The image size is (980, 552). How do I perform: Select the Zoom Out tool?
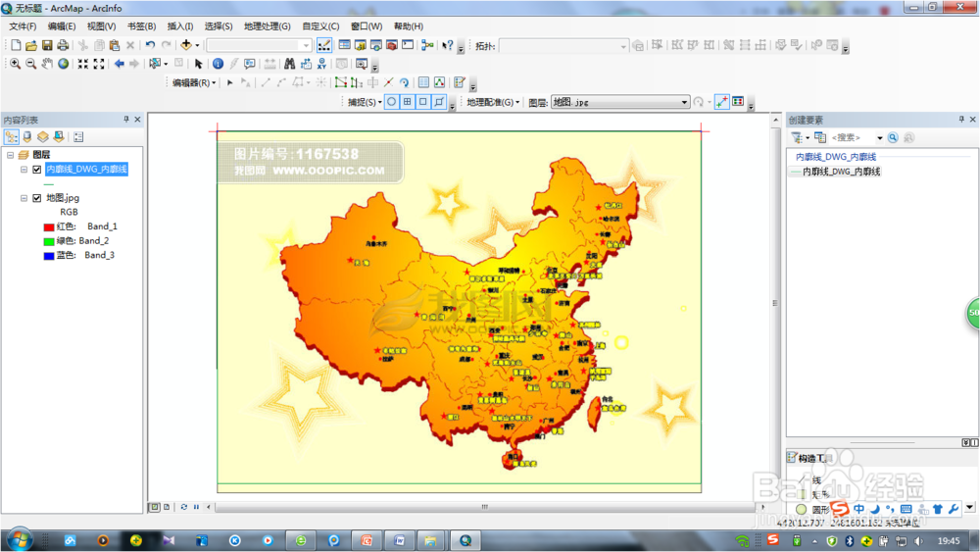(x=30, y=64)
